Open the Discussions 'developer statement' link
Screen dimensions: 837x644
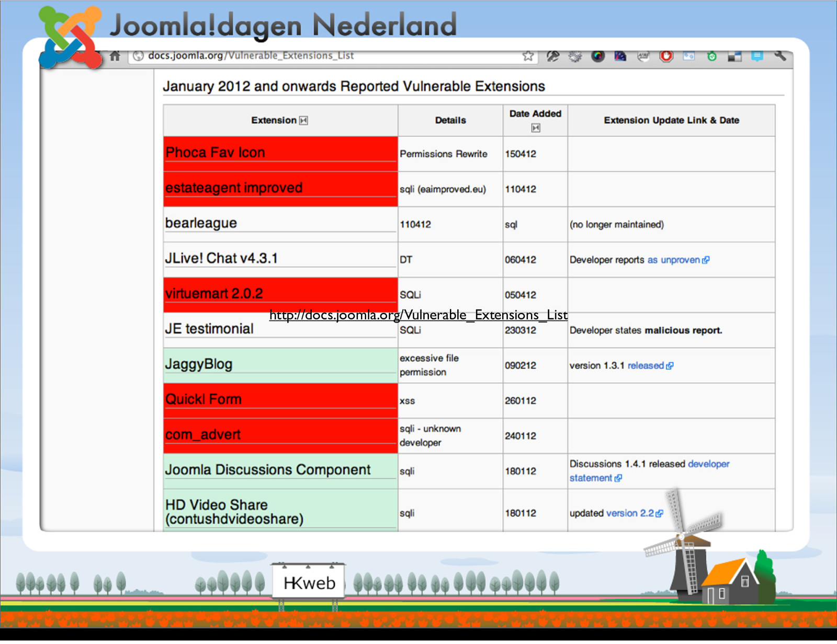(x=649, y=471)
